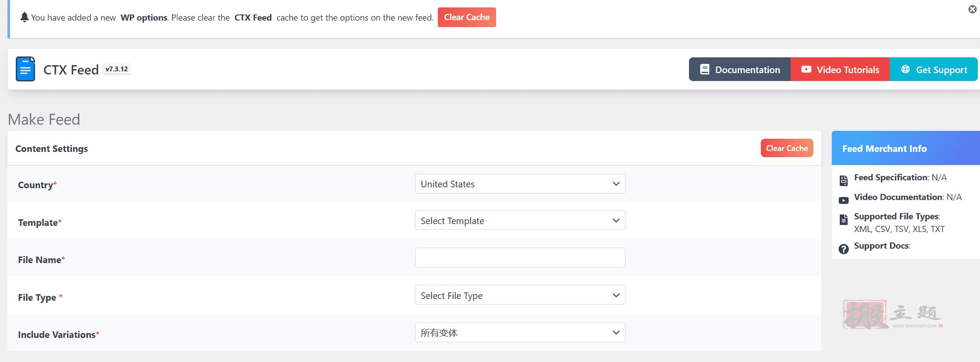Open the Documentation button
The width and height of the screenshot is (980, 362).
740,69
